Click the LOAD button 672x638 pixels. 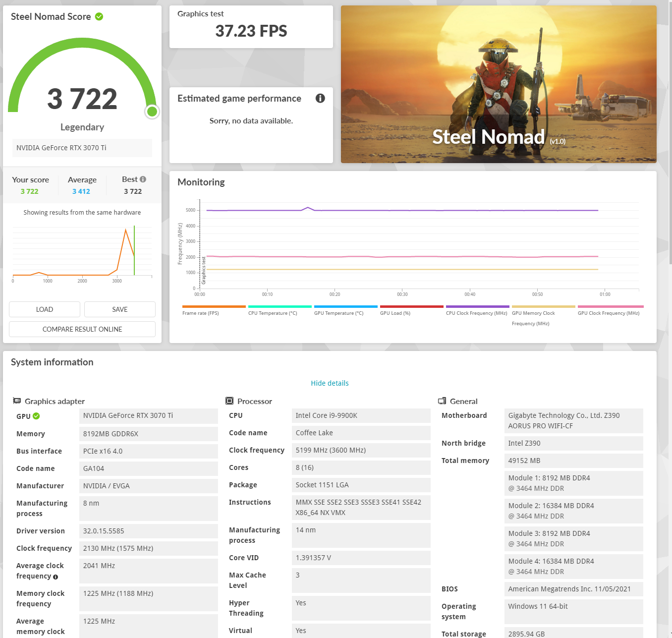(x=45, y=309)
